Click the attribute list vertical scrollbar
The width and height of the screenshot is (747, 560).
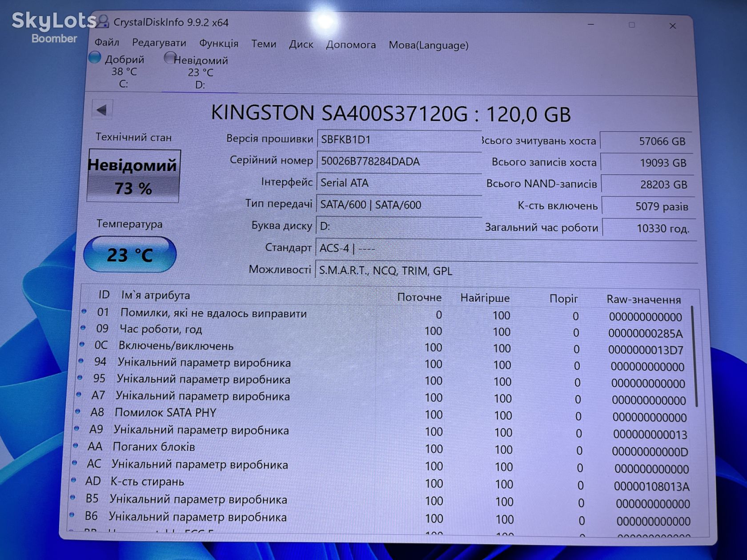click(695, 356)
